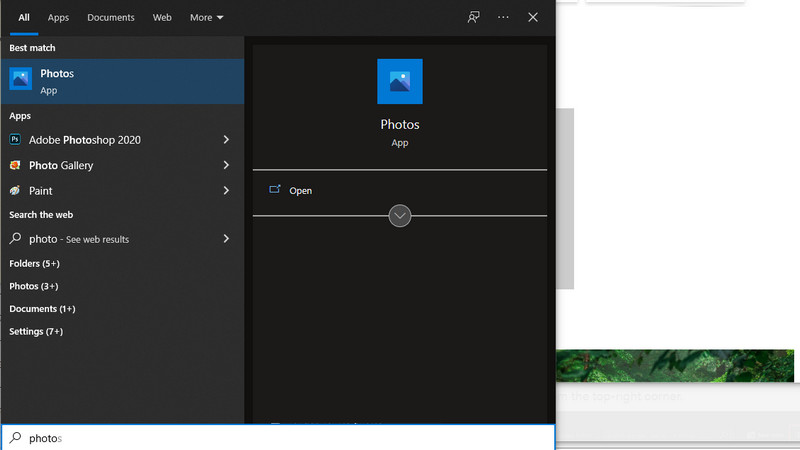Expand Adobe Photoshop 2020 result arrow
The width and height of the screenshot is (800, 450).
coord(226,140)
